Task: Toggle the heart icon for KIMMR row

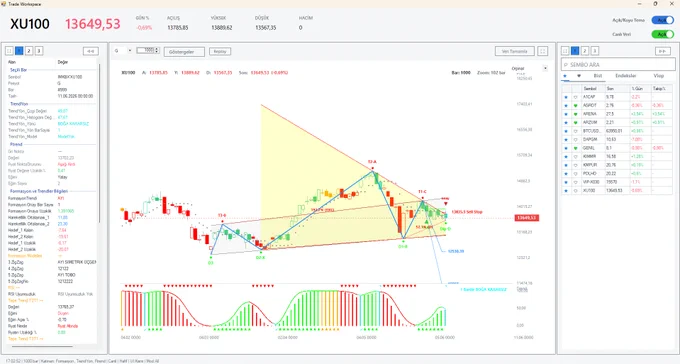Action: (x=575, y=157)
